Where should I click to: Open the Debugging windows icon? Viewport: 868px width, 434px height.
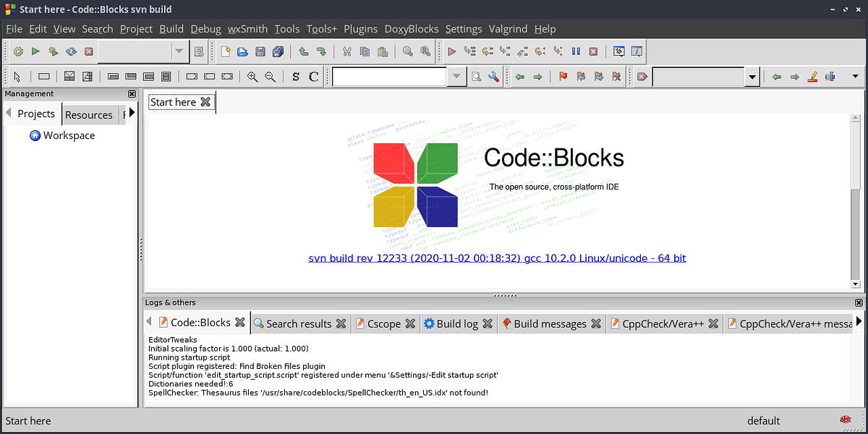click(619, 51)
